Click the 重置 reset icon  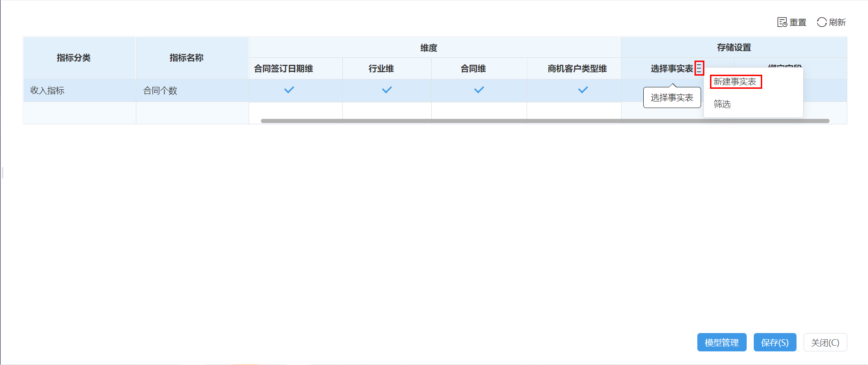click(x=782, y=22)
